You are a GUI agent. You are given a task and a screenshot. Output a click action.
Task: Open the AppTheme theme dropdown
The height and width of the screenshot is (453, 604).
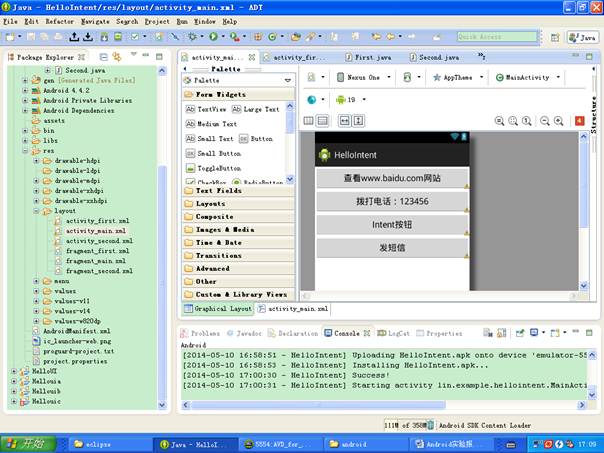[x=457, y=77]
